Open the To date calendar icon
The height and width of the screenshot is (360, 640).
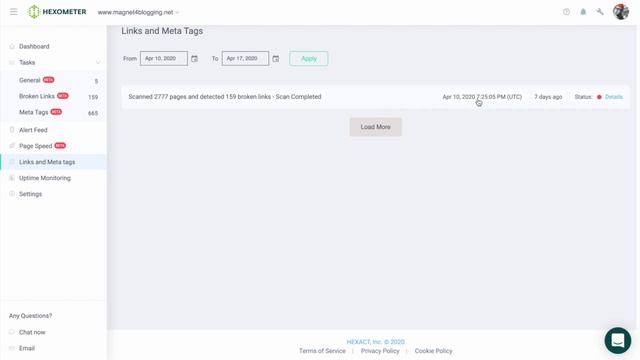(x=276, y=59)
